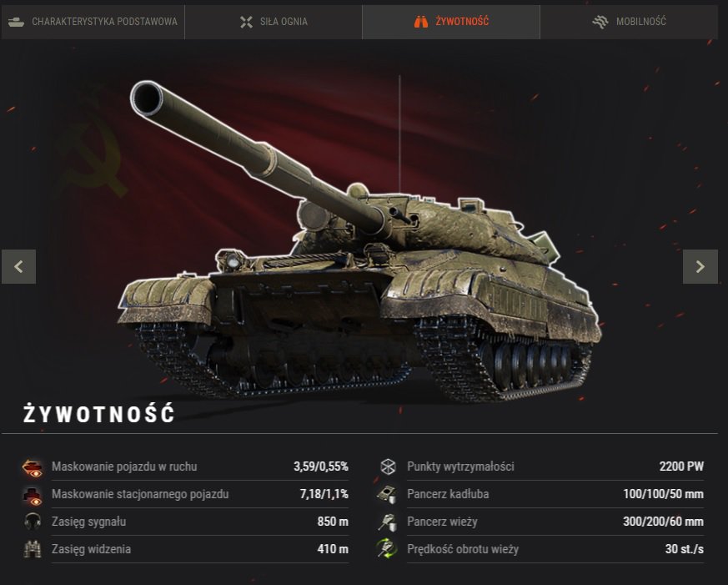Switch to the Charakterystyka podstawowa tab
This screenshot has width=728, height=585.
93,22
